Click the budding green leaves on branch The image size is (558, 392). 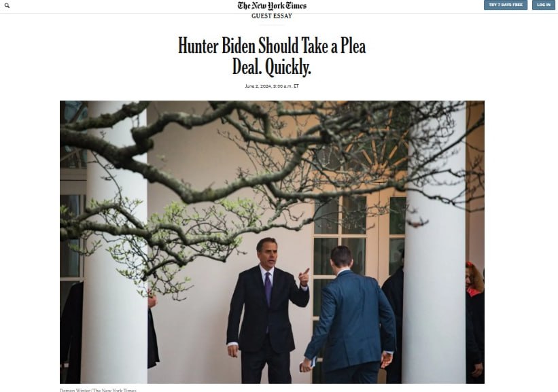click(x=167, y=228)
